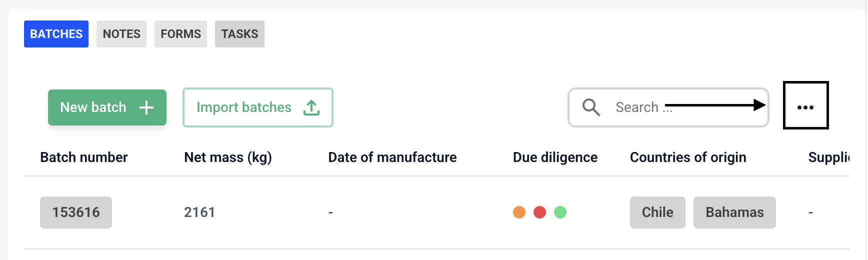Click the New batch button
The height and width of the screenshot is (260, 868).
coord(107,107)
